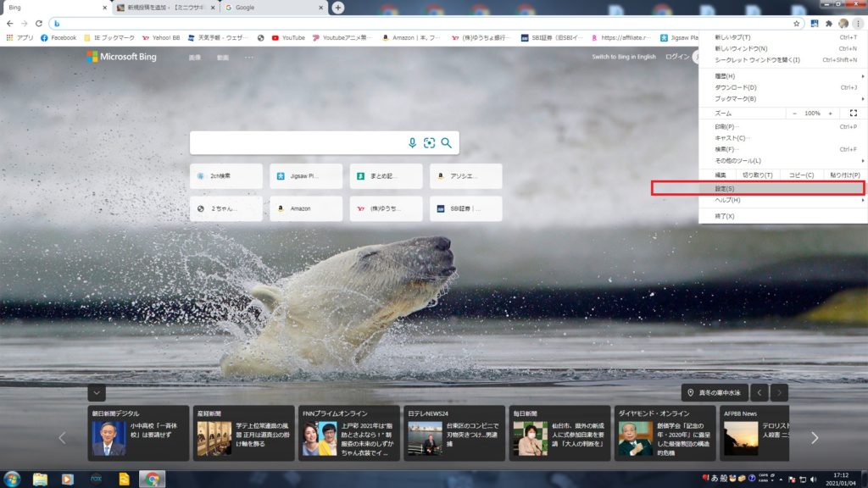Open Bing visual search camera icon

pos(429,143)
